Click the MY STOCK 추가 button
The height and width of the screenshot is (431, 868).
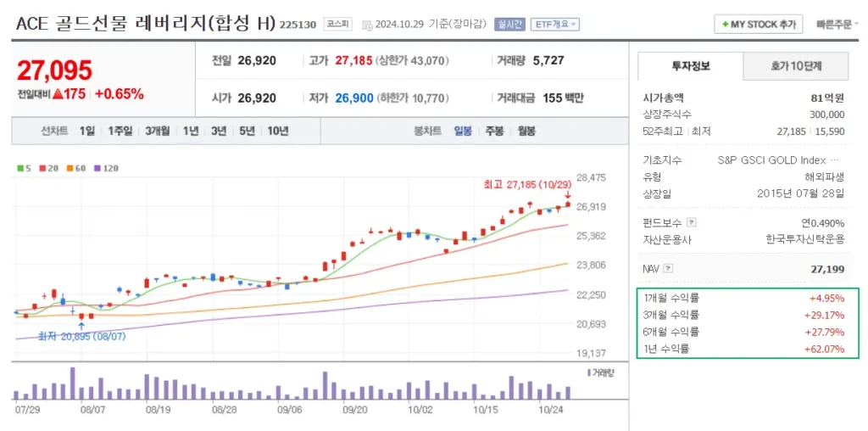757,25
